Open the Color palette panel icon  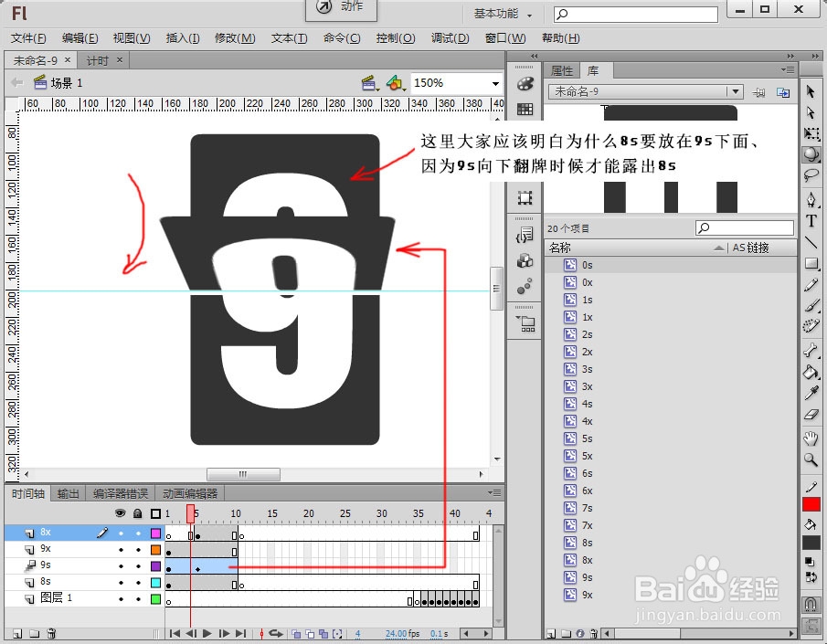tap(525, 83)
